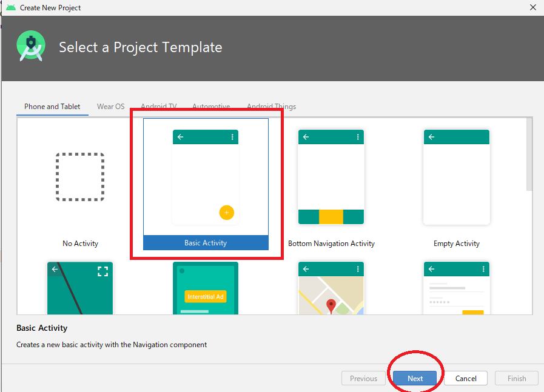The height and width of the screenshot is (392, 544).
Task: Click the Next button
Action: 415,378
